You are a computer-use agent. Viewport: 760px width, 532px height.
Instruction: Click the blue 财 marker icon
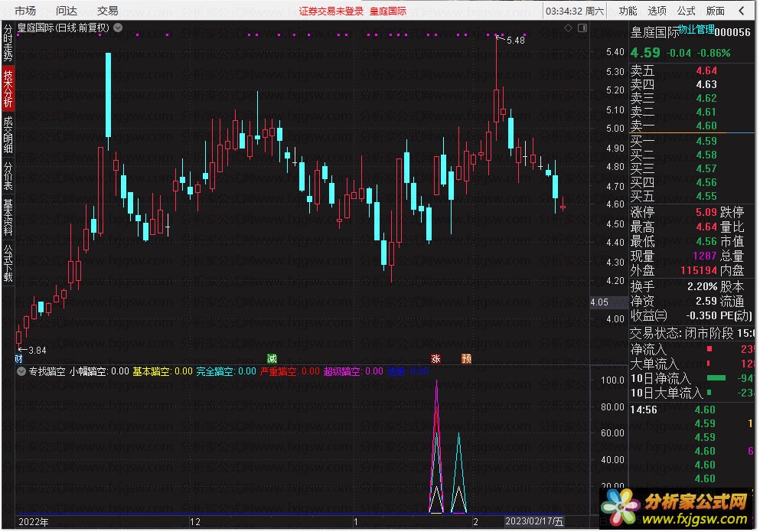[19, 359]
